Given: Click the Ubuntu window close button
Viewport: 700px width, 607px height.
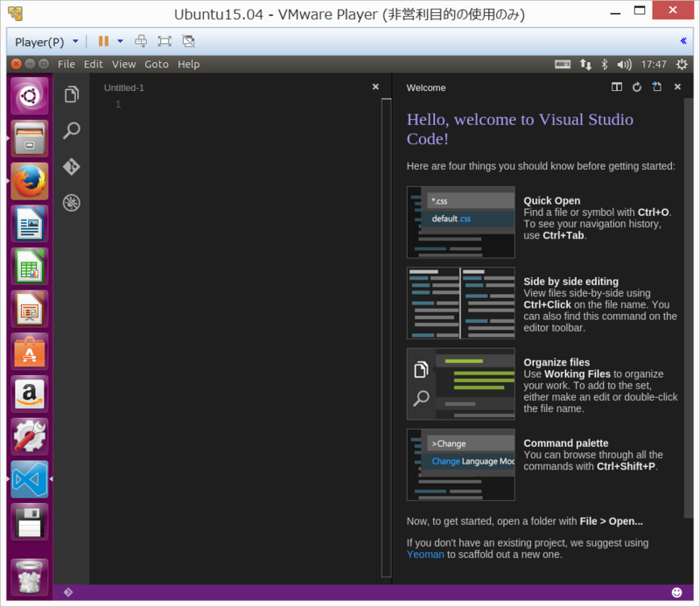Looking at the screenshot, I should 16,64.
